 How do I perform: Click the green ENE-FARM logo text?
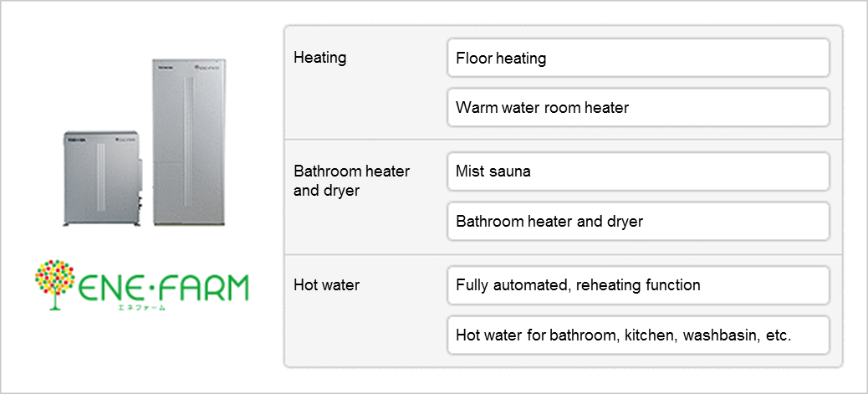(x=162, y=289)
